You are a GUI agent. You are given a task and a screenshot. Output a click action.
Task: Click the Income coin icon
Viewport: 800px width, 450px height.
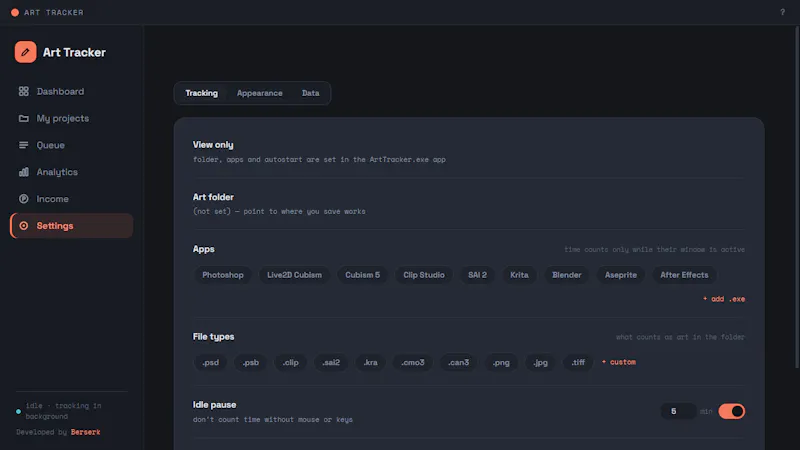tap(23, 199)
